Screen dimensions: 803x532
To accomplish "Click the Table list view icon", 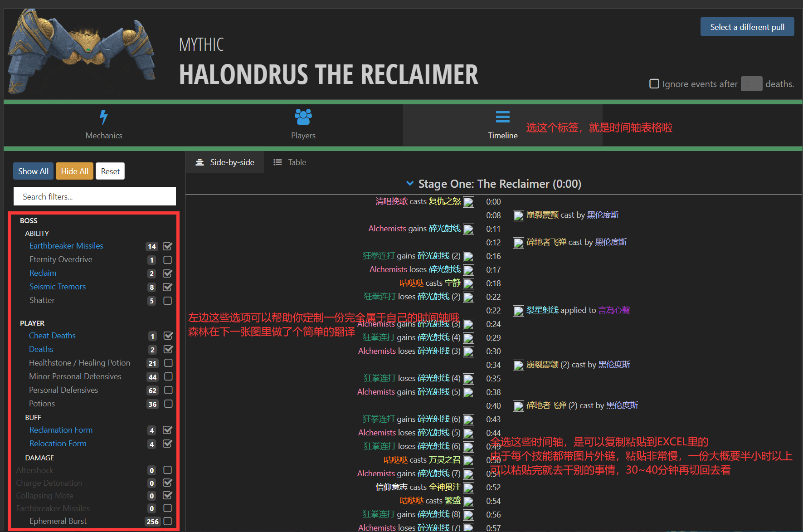I will 277,162.
